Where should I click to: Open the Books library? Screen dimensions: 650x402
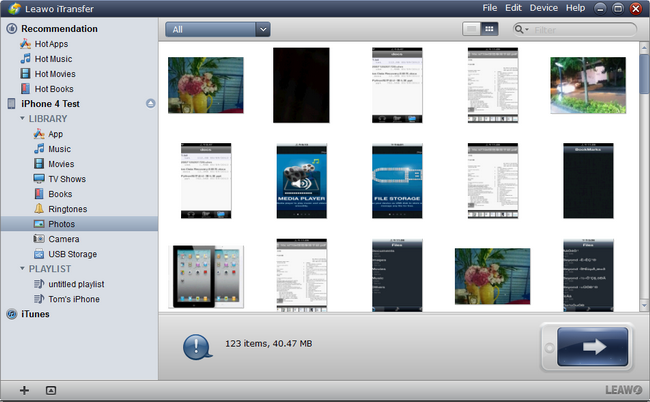click(x=60, y=194)
